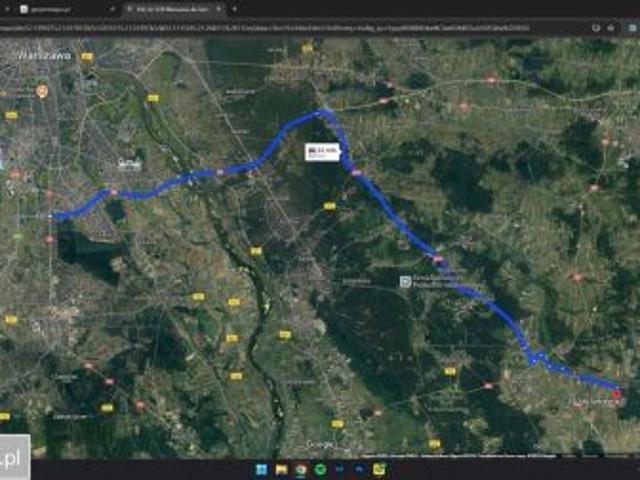640x480 pixels.
Task: Open Spotify from the taskbar
Action: click(x=320, y=469)
